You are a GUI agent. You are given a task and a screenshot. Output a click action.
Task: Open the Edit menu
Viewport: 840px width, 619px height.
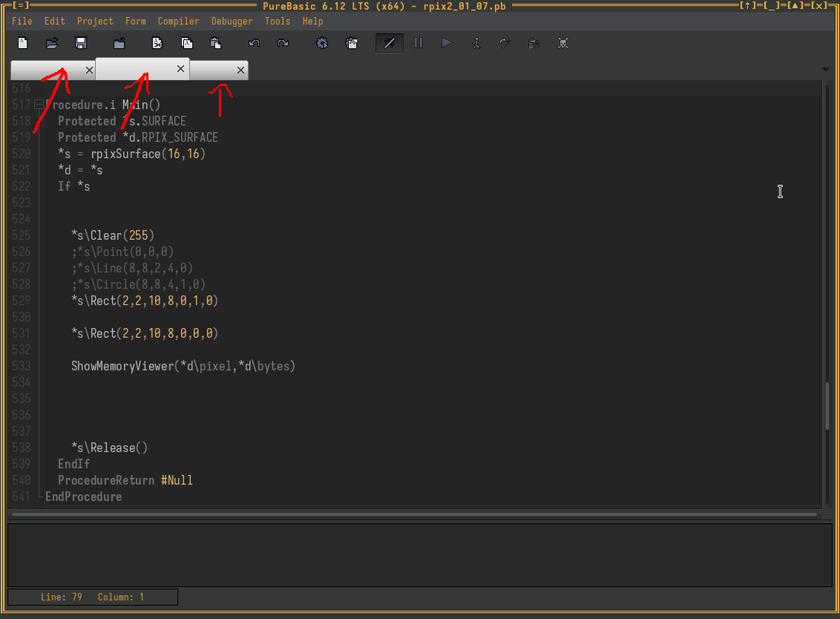pos(55,22)
